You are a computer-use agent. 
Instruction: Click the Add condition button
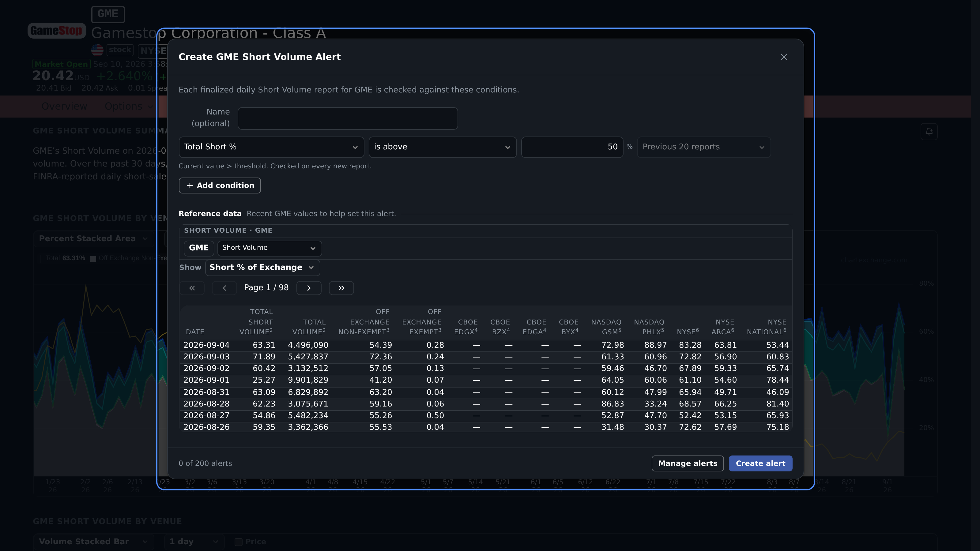pyautogui.click(x=220, y=186)
